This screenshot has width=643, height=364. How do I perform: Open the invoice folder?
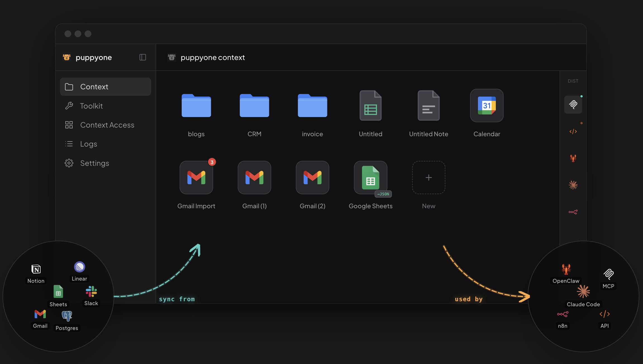click(312, 106)
